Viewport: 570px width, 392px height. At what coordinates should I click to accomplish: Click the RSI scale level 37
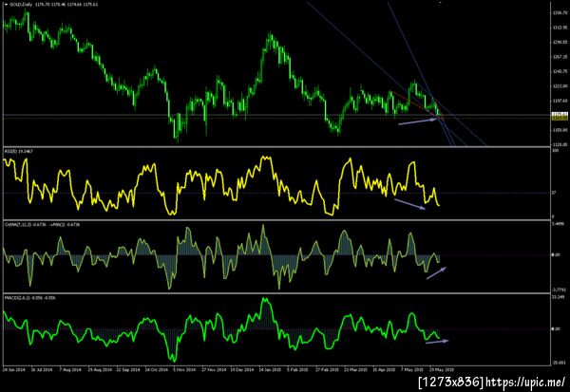[554, 193]
